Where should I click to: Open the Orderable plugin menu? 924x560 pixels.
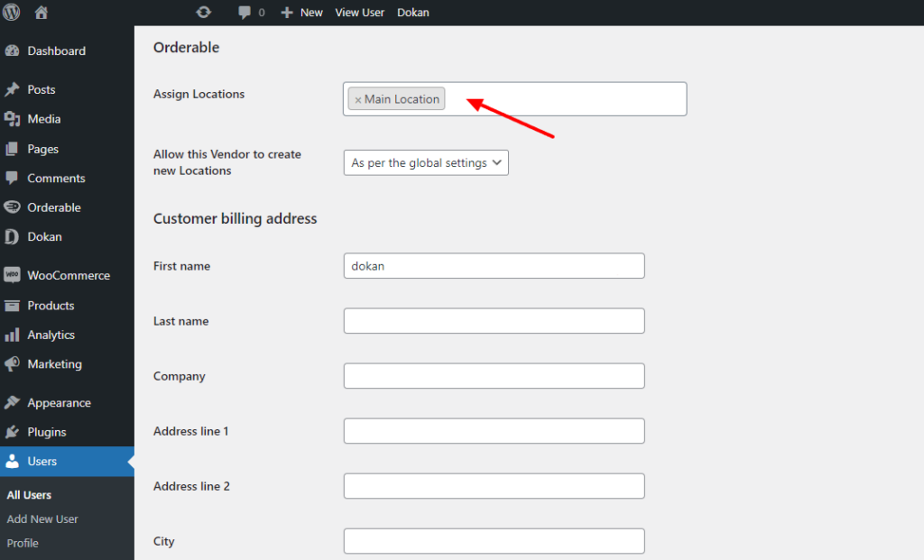[x=56, y=207]
